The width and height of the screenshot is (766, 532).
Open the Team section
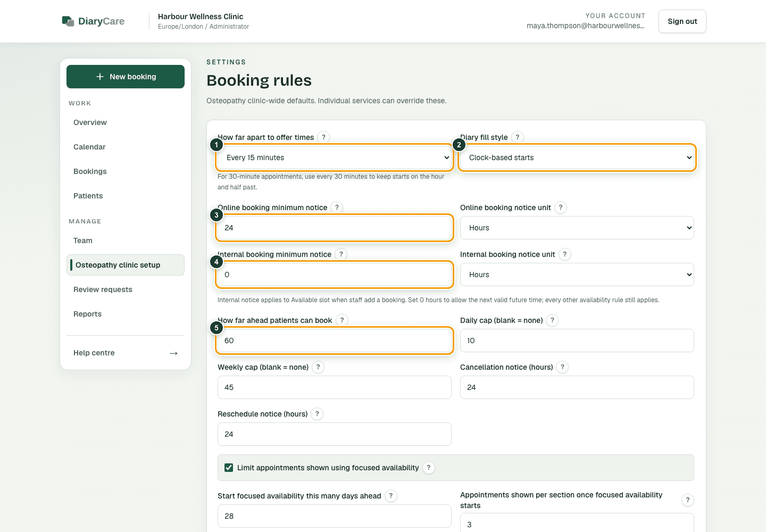126,240
